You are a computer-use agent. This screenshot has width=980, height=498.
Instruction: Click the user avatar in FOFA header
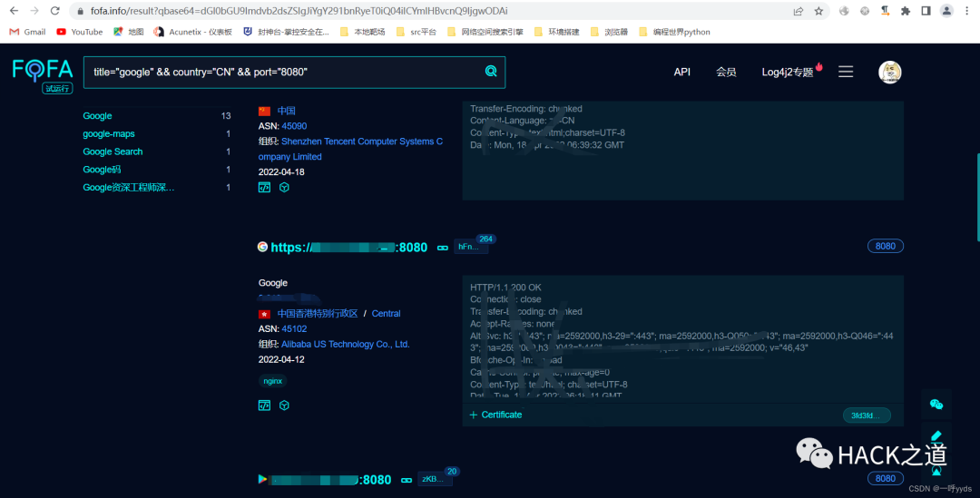[x=890, y=73]
